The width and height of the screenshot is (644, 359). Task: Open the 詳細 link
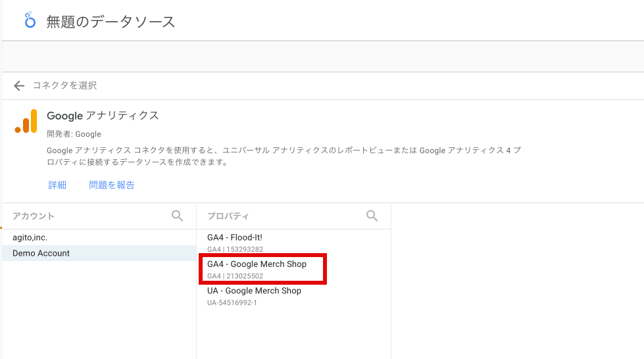click(x=57, y=185)
